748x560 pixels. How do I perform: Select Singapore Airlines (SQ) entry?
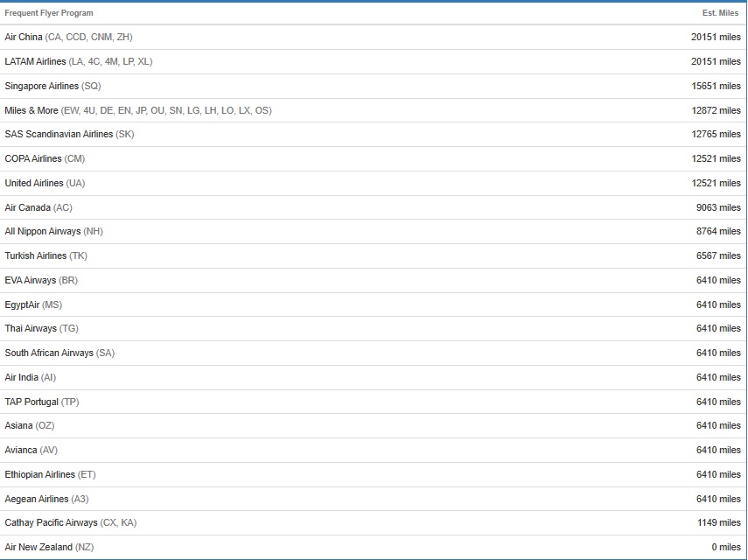[x=53, y=86]
